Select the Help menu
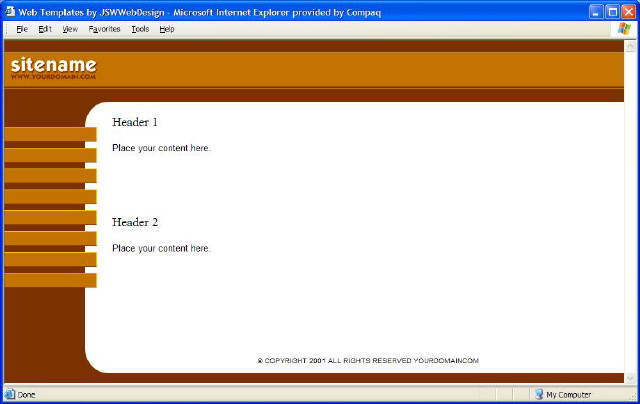Image resolution: width=640 pixels, height=404 pixels. (x=167, y=29)
